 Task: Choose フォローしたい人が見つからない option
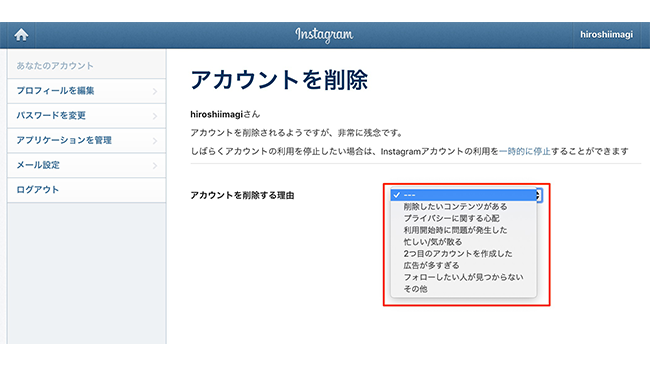(463, 277)
